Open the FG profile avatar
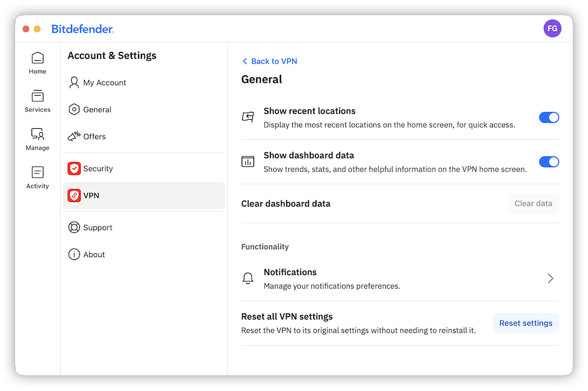 pyautogui.click(x=552, y=29)
